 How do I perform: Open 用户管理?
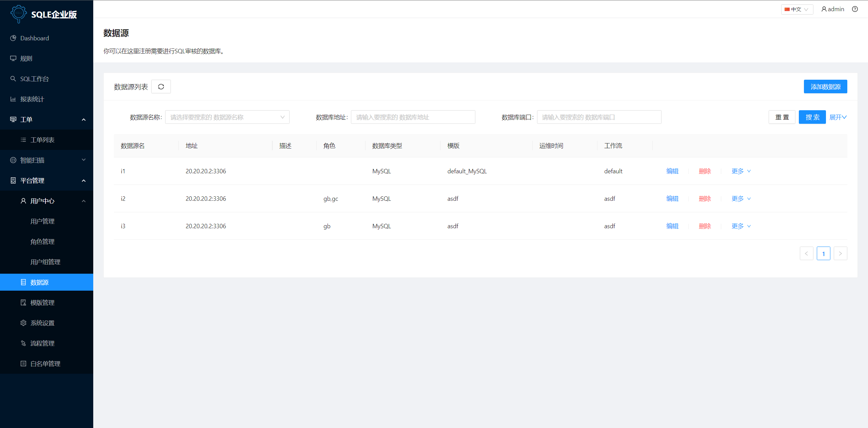[46, 221]
